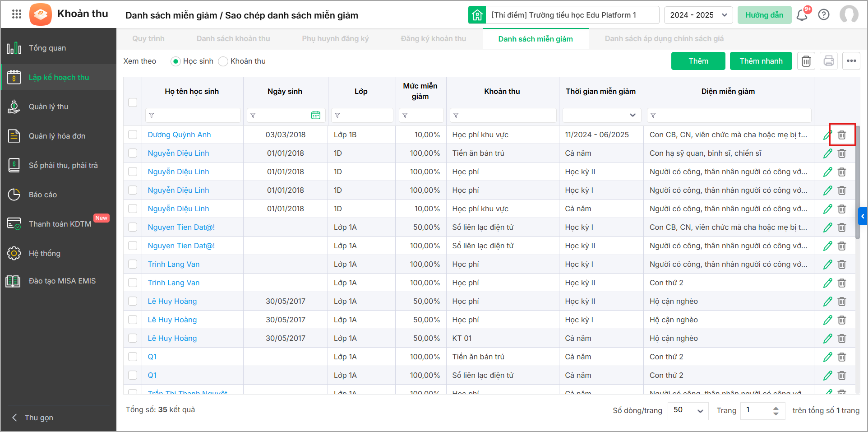Image resolution: width=868 pixels, height=432 pixels.
Task: Expand the 2024 - 2025 school year dropdown
Action: (698, 15)
